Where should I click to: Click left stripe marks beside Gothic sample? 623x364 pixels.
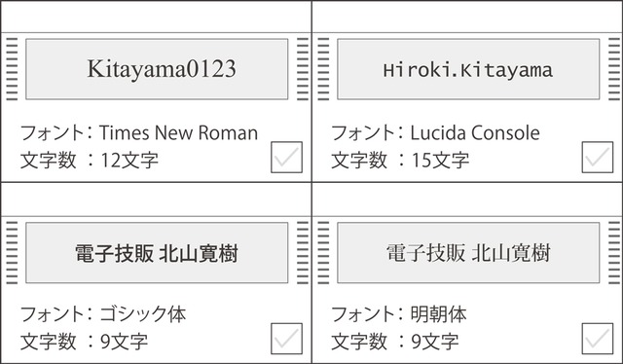tap(12, 253)
